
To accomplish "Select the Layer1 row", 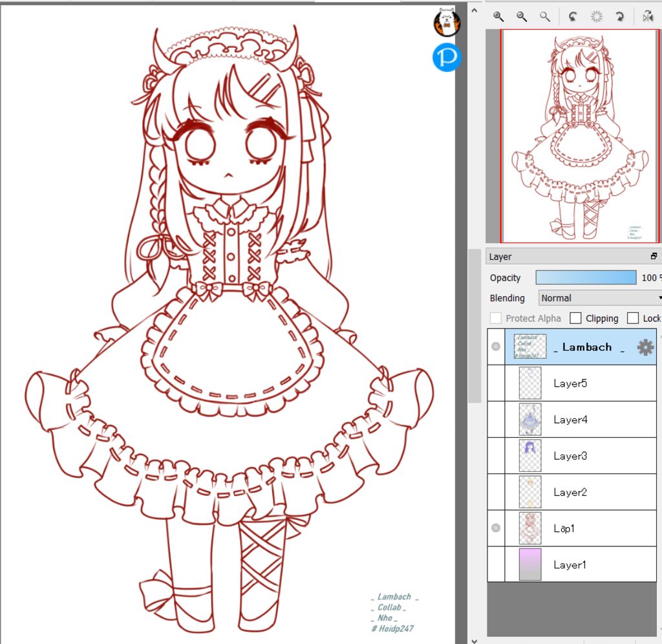I will coord(581,564).
